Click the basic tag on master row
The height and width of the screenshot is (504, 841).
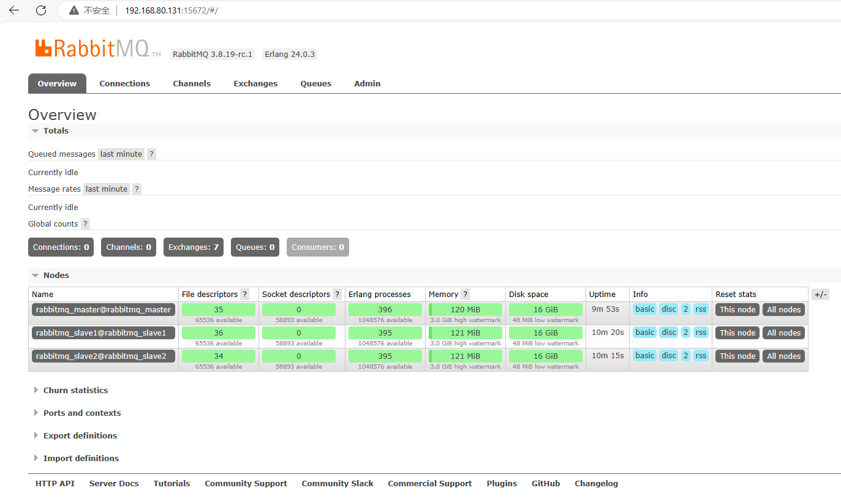(x=644, y=309)
